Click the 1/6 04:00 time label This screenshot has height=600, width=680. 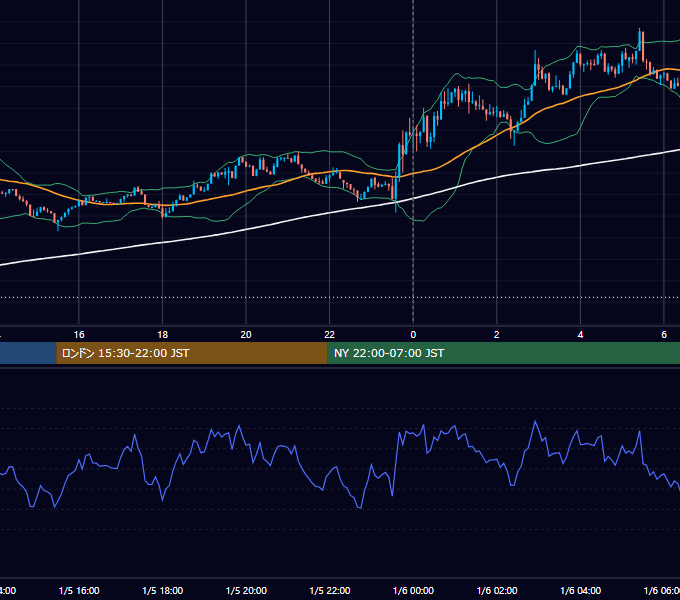581,590
